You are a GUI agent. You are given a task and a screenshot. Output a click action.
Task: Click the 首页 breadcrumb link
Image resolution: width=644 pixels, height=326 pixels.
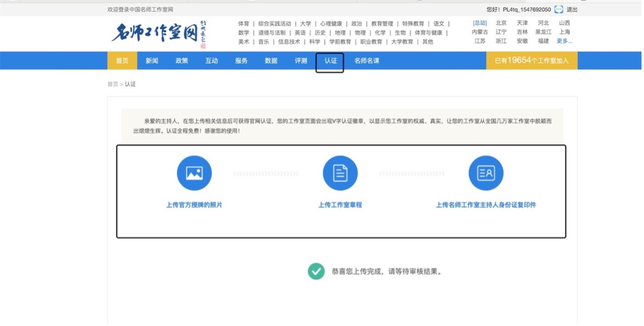pyautogui.click(x=113, y=84)
